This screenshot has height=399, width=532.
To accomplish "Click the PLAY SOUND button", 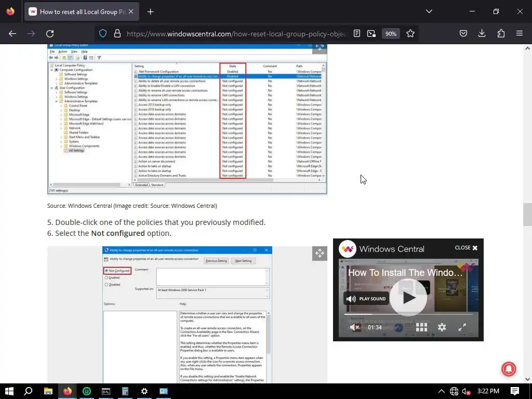I will [x=366, y=299].
